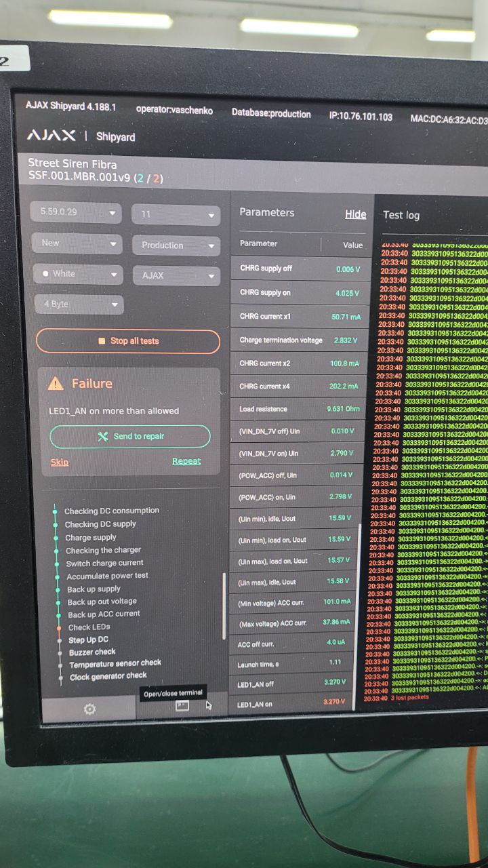Viewport: 488px width, 868px height.
Task: Repeat the failed test
Action: 186,461
